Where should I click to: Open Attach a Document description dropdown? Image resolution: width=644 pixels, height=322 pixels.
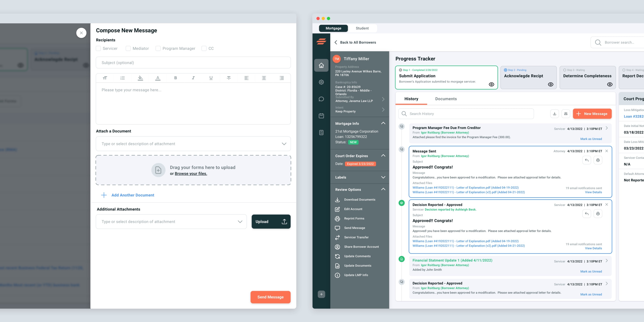[x=193, y=144]
